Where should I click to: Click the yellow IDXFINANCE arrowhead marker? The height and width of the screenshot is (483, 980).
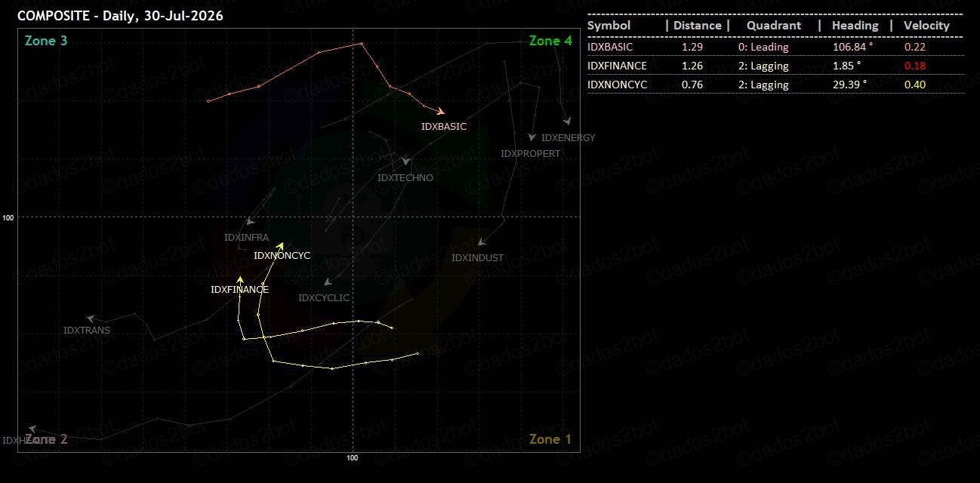[x=240, y=280]
